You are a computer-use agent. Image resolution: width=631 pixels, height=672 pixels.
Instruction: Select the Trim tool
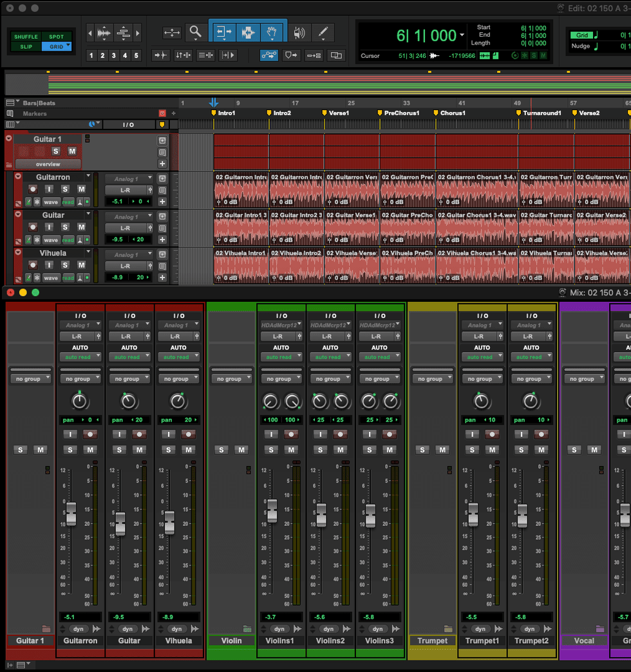[223, 32]
